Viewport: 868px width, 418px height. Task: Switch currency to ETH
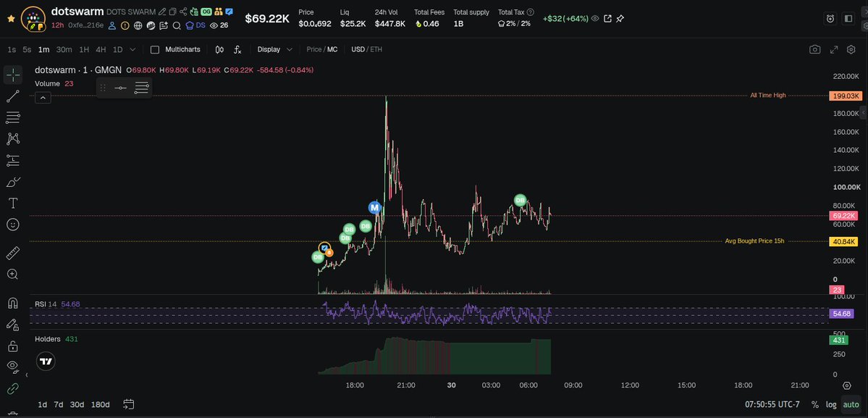coord(376,49)
